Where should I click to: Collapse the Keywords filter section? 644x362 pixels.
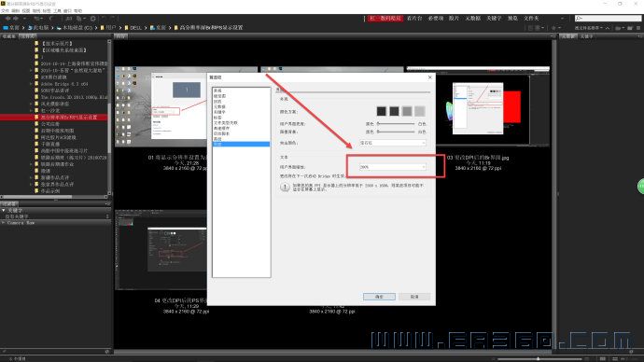(4, 210)
